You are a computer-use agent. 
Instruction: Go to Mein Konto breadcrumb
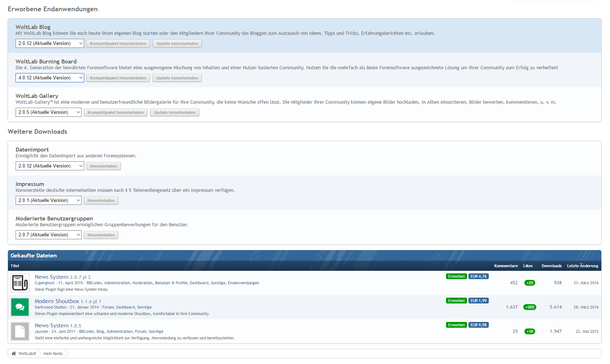(x=53, y=353)
